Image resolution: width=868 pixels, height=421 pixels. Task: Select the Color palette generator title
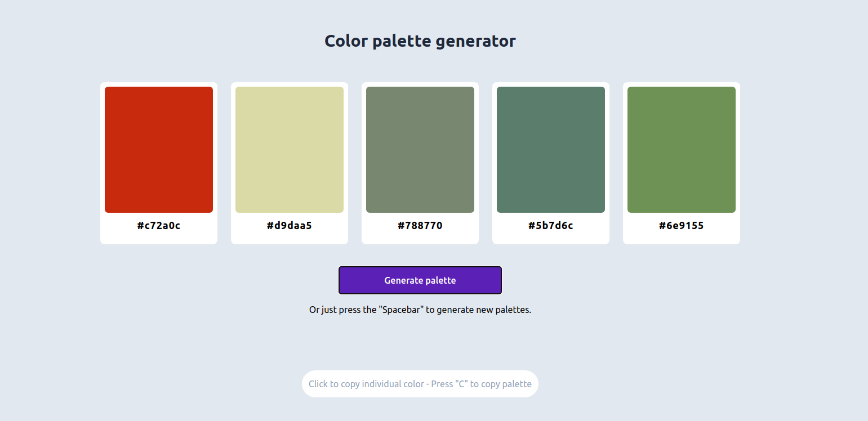[420, 41]
